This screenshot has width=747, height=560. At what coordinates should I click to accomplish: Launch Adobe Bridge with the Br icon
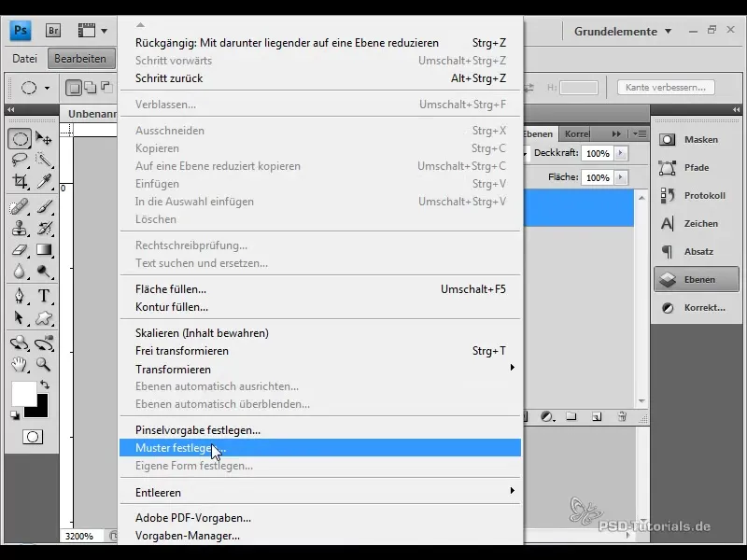pyautogui.click(x=53, y=31)
